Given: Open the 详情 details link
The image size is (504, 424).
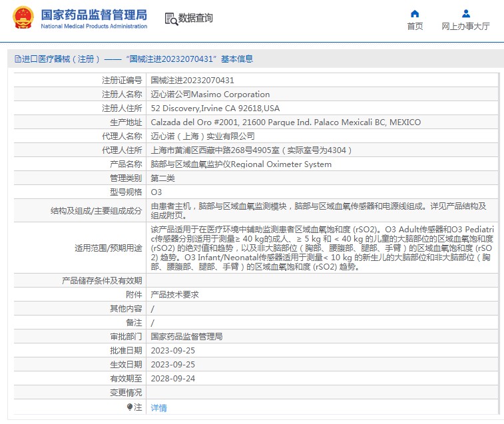Looking at the screenshot, I should 158,407.
